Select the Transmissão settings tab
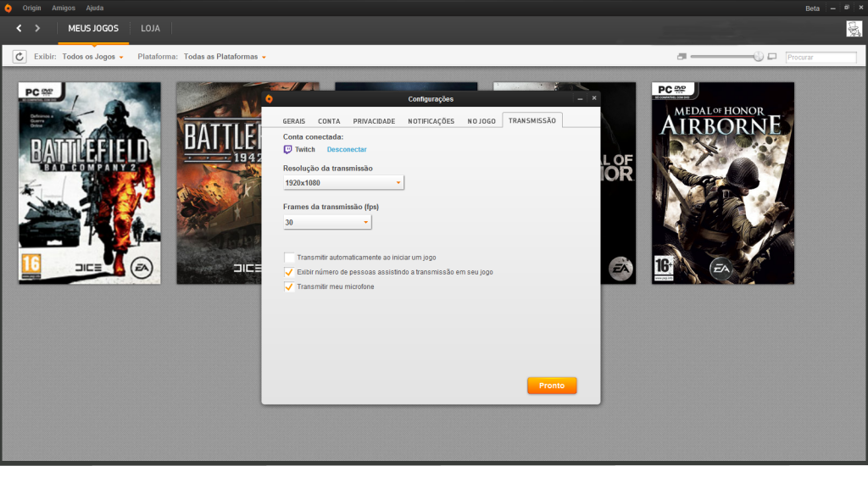This screenshot has height=488, width=868. click(532, 120)
